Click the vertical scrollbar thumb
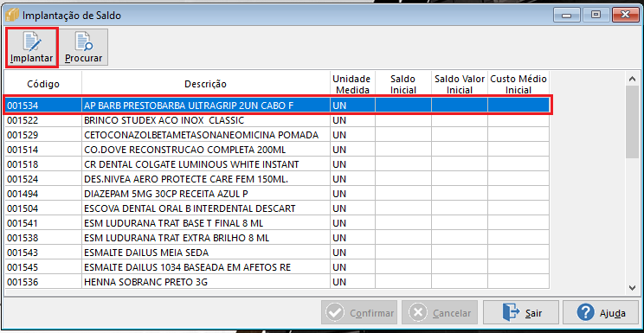 pyautogui.click(x=632, y=122)
